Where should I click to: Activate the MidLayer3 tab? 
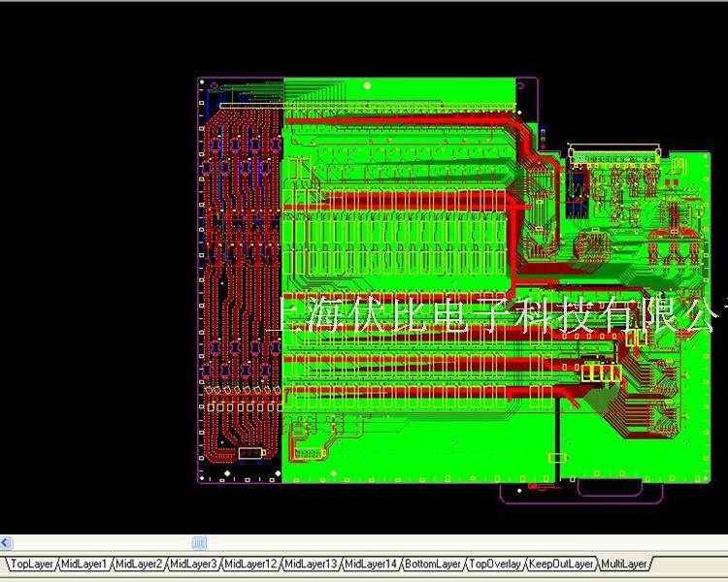[x=193, y=564]
